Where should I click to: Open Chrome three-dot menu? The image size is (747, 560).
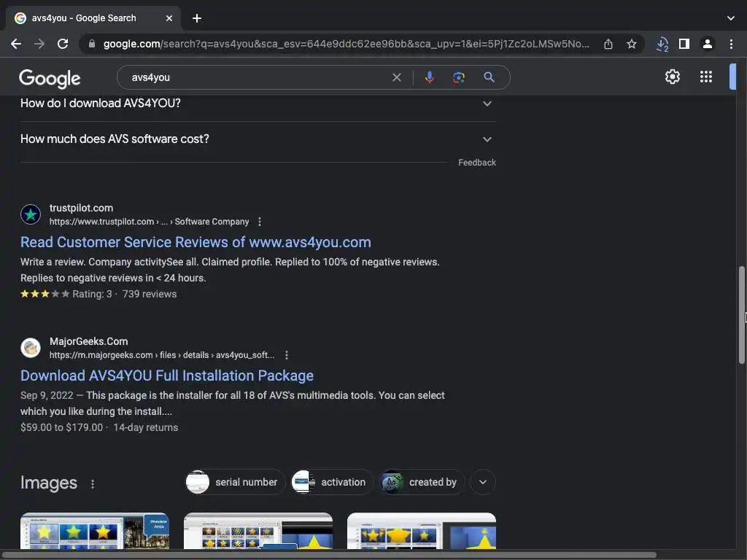731,44
